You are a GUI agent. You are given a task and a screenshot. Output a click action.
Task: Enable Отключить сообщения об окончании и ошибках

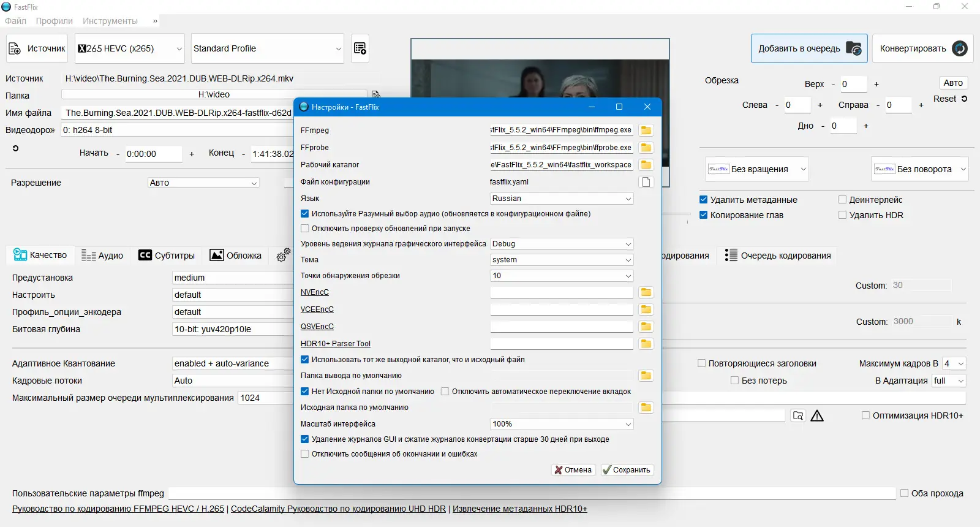305,454
